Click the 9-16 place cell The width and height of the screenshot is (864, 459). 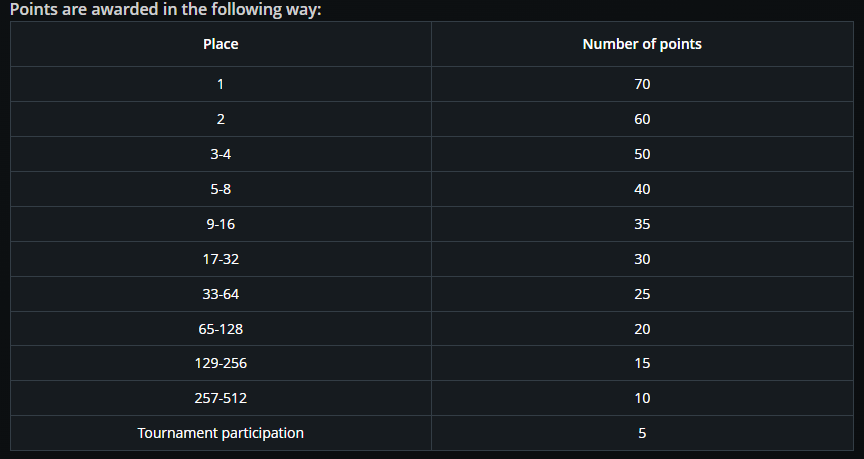pyautogui.click(x=220, y=224)
